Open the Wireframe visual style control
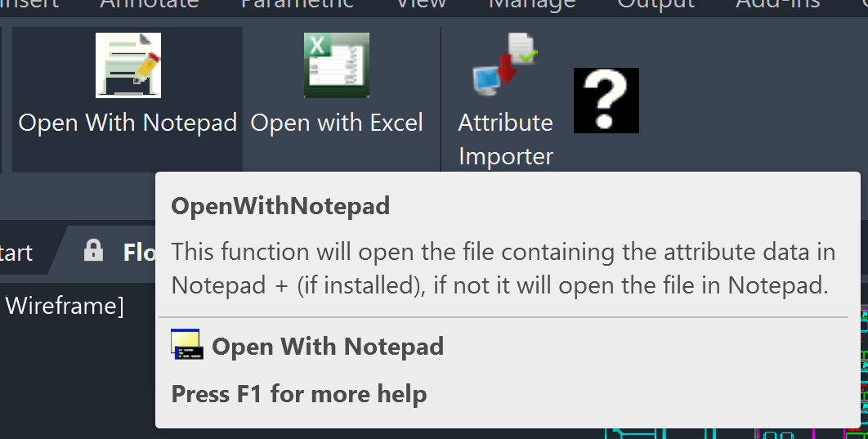The image size is (868, 439). coord(64,307)
